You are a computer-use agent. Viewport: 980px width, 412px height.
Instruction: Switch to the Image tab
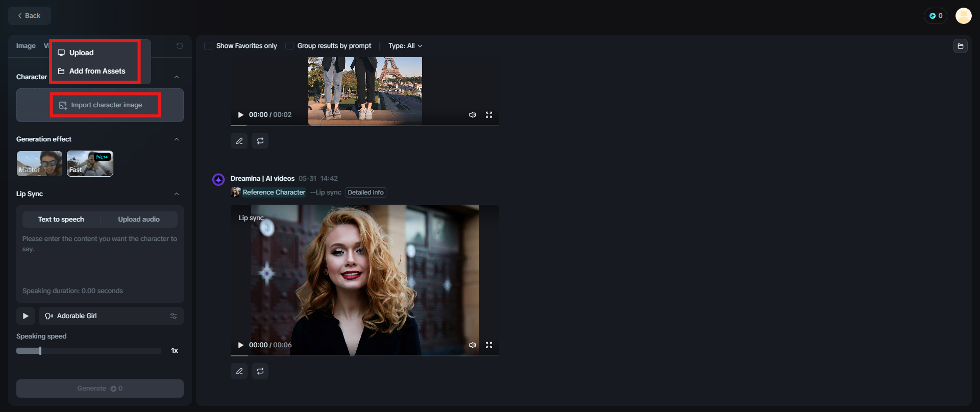(x=26, y=46)
